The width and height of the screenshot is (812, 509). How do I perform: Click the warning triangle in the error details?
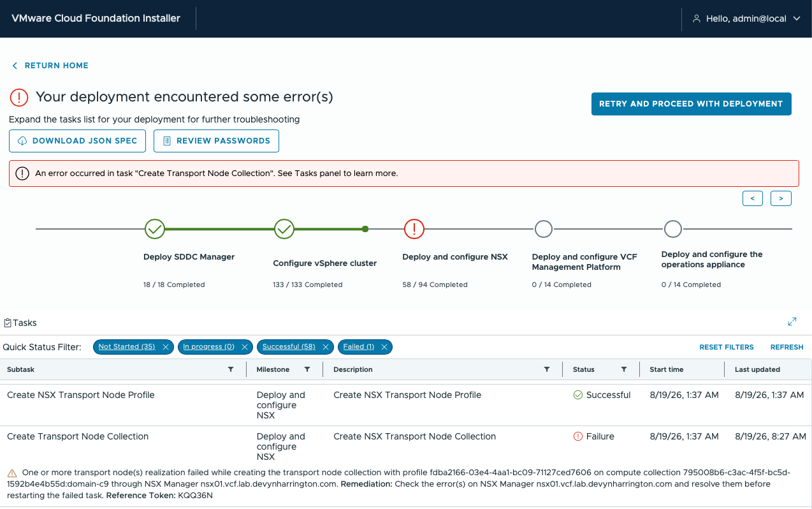coord(12,473)
